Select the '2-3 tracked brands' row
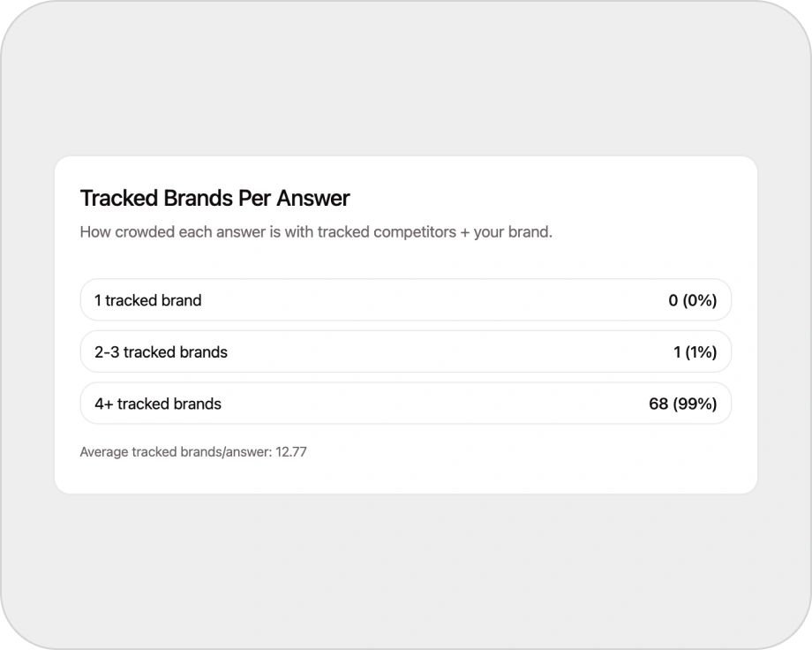Screen dimensions: 812x650 point(406,351)
